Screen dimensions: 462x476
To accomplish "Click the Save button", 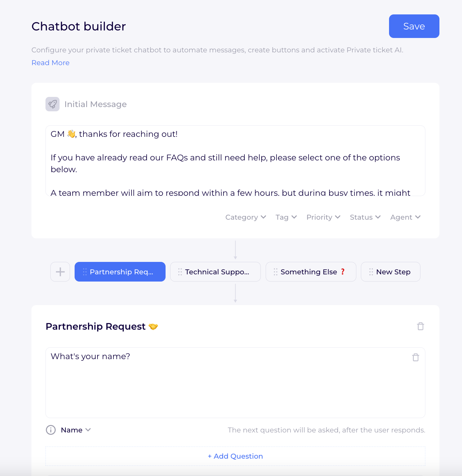I will [x=414, y=26].
